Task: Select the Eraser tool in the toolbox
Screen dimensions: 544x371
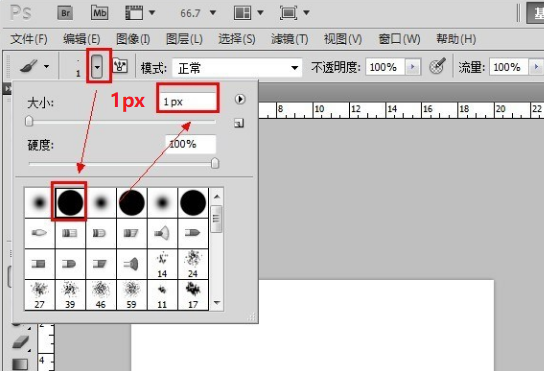Action: tap(21, 342)
